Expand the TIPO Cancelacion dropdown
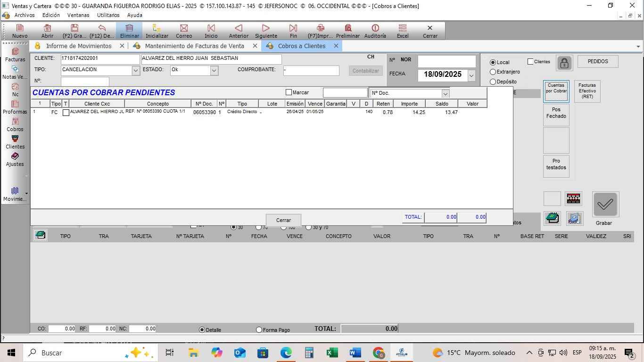The image size is (644, 362). pos(136,70)
